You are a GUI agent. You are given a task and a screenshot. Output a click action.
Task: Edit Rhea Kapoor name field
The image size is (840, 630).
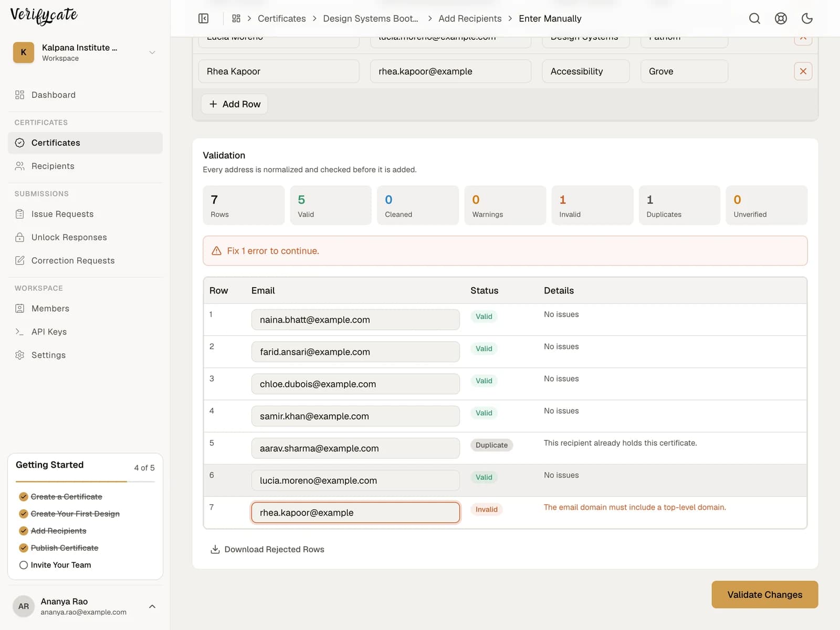[x=279, y=71]
